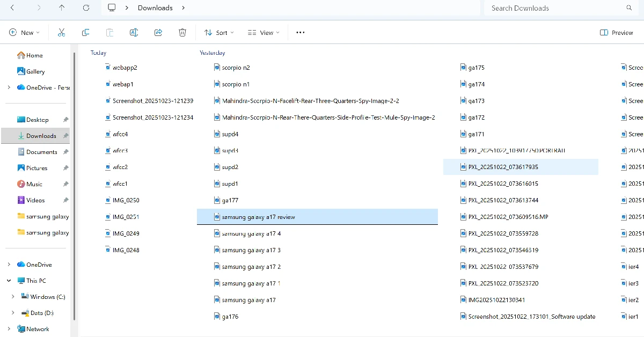Click the Refresh icon in the address bar
The image size is (644, 337).
pyautogui.click(x=87, y=8)
